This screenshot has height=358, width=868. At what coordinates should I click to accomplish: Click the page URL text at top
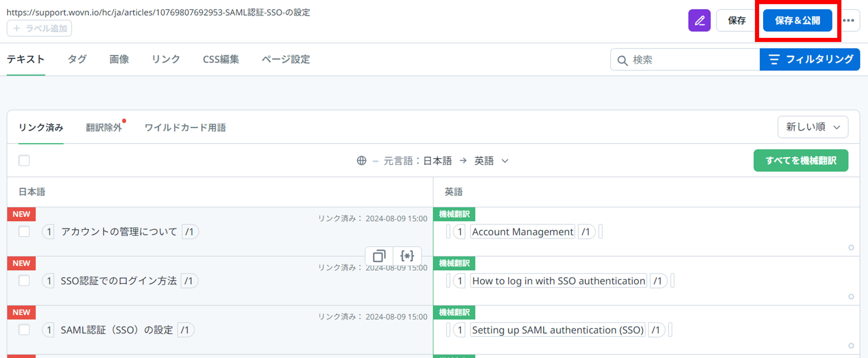[x=158, y=12]
